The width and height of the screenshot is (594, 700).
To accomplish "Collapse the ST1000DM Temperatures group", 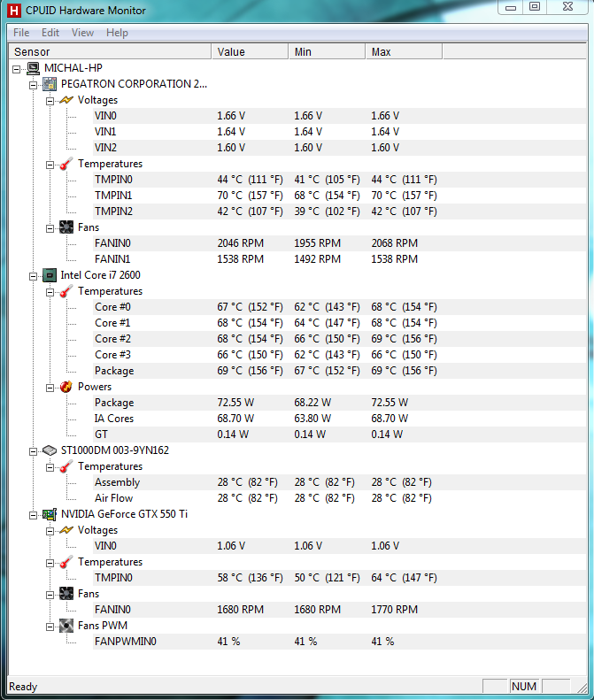I will (50, 468).
